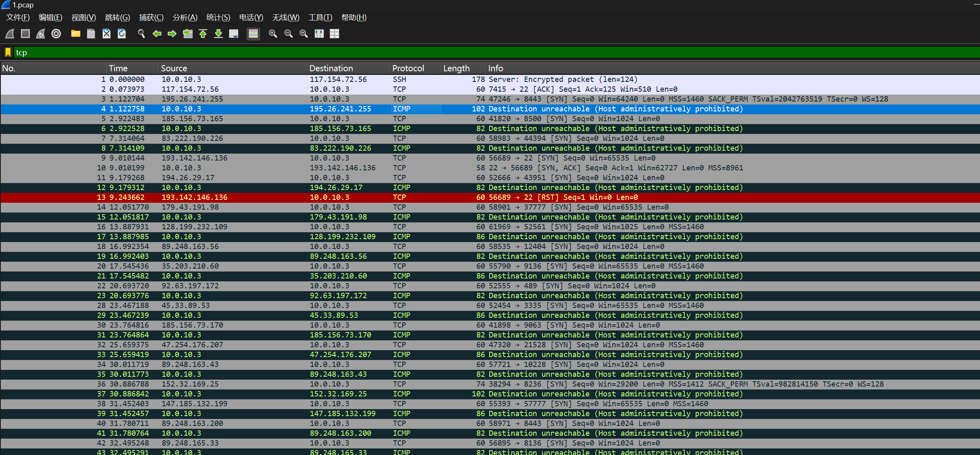This screenshot has height=455, width=980.
Task: Sort by the Protocol column header
Action: pyautogui.click(x=408, y=68)
